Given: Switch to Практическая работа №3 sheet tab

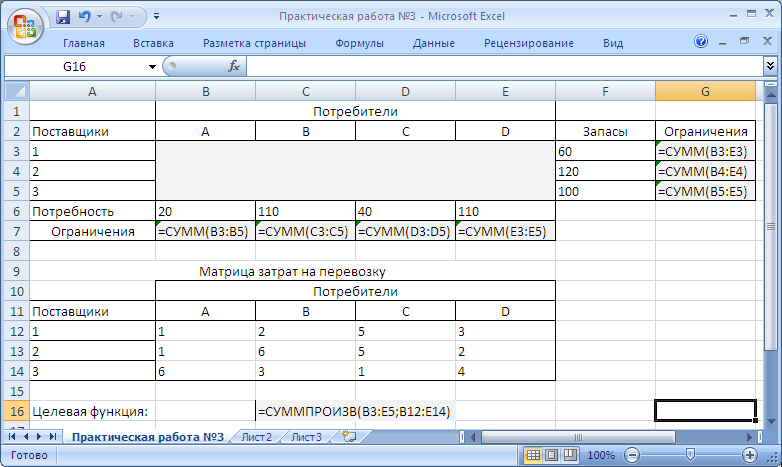Looking at the screenshot, I should 148,437.
